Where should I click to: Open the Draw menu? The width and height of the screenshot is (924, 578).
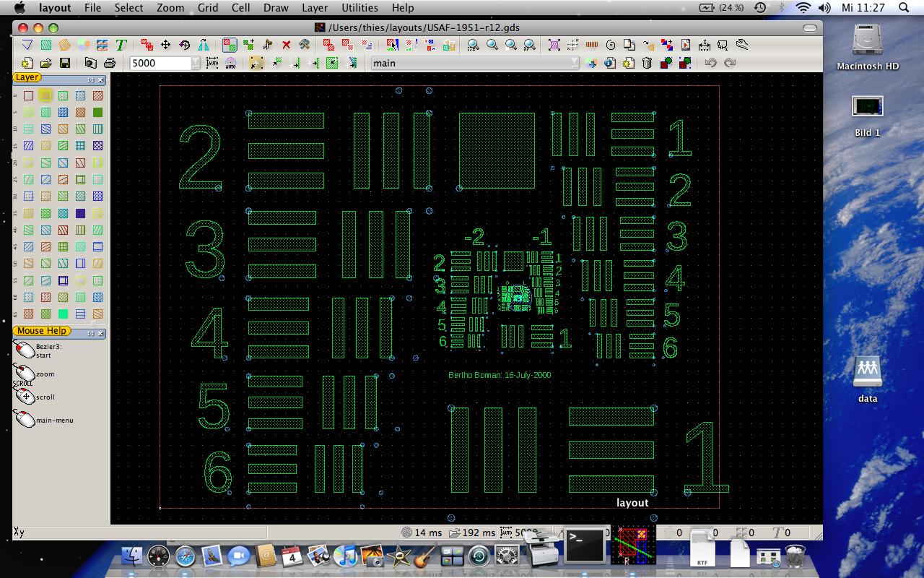point(275,8)
